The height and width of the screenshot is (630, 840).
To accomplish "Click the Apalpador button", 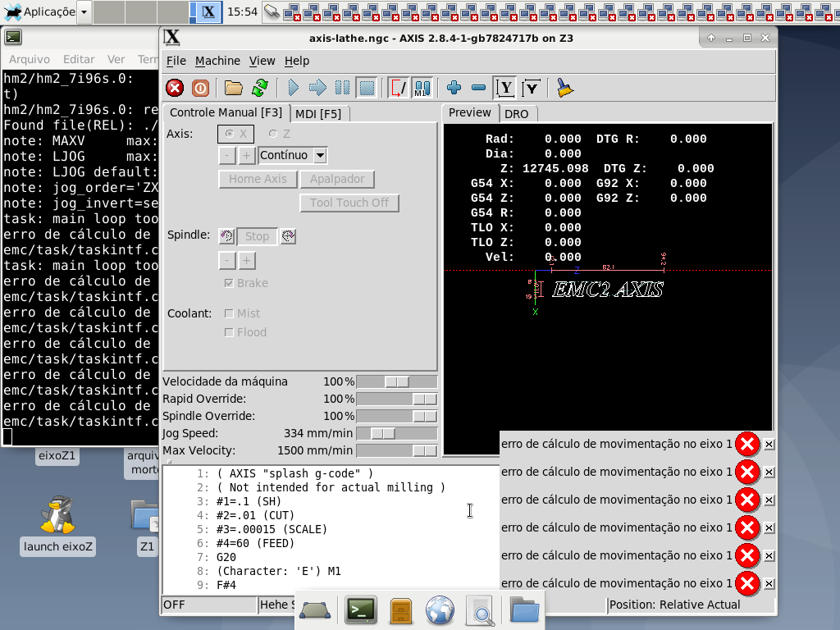I will pos(337,179).
